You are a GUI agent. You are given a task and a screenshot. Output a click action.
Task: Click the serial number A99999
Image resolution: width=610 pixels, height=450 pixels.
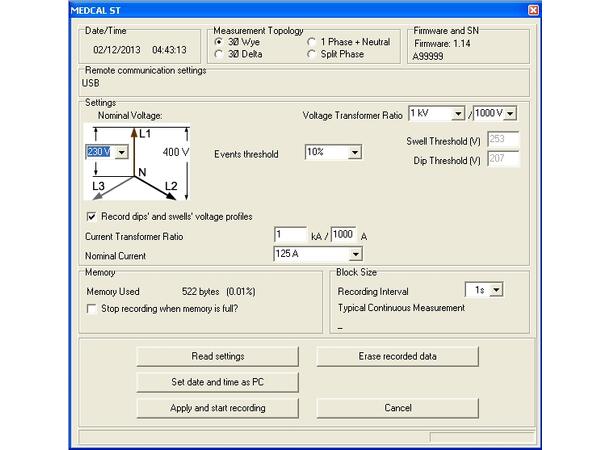tap(428, 56)
